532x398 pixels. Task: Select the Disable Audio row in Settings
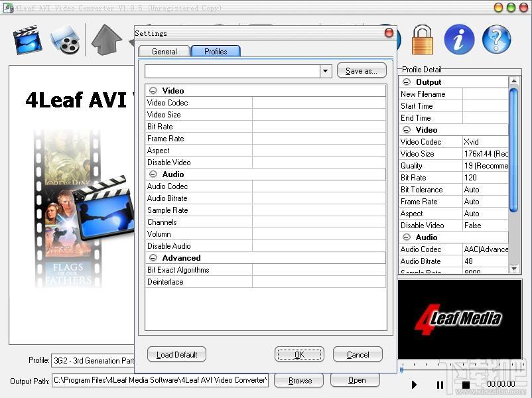point(265,246)
